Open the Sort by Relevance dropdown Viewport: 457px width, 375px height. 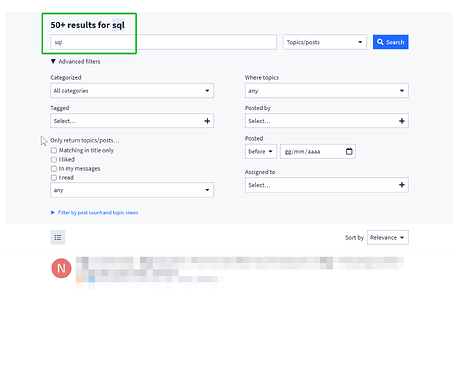(x=387, y=237)
